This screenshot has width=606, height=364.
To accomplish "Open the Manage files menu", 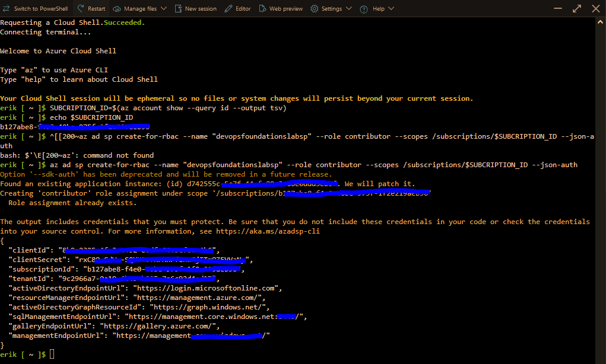I will point(140,8).
